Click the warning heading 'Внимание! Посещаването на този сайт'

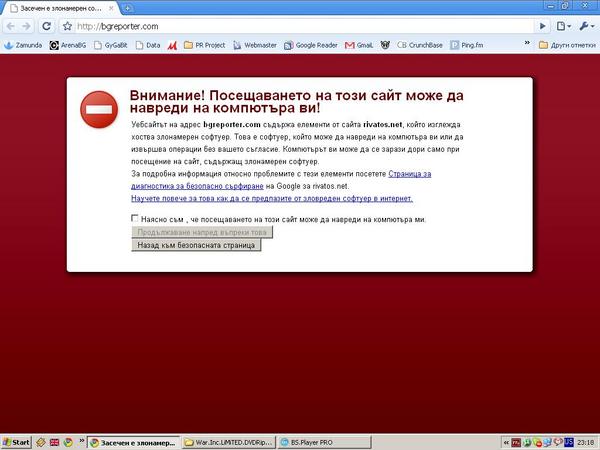pyautogui.click(x=297, y=101)
